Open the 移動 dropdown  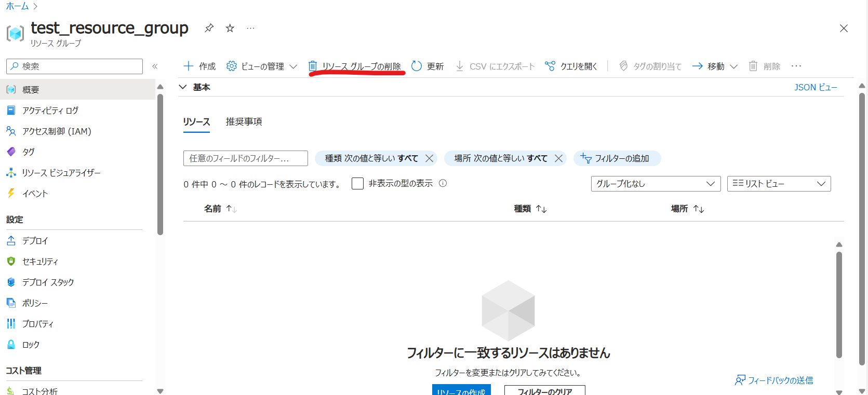pyautogui.click(x=715, y=66)
